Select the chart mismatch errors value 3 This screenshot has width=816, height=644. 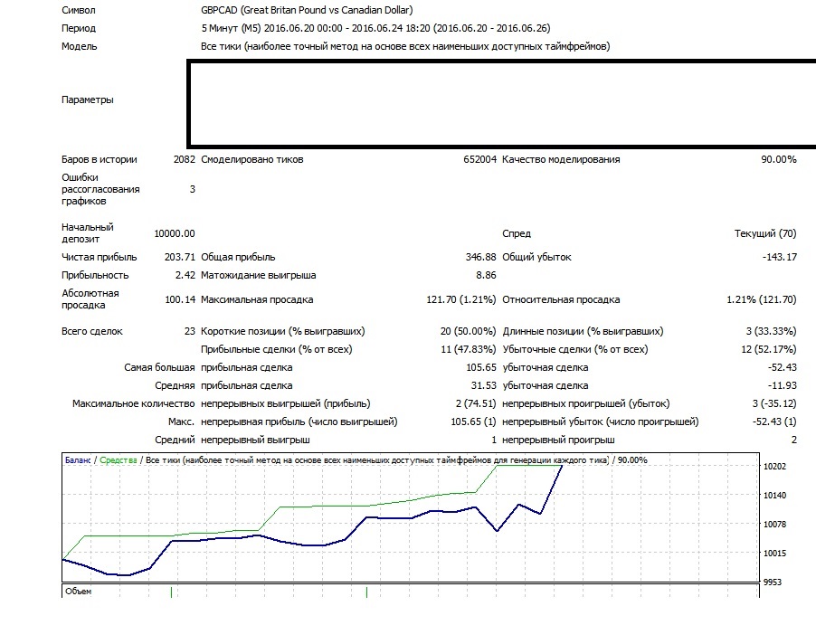[193, 189]
